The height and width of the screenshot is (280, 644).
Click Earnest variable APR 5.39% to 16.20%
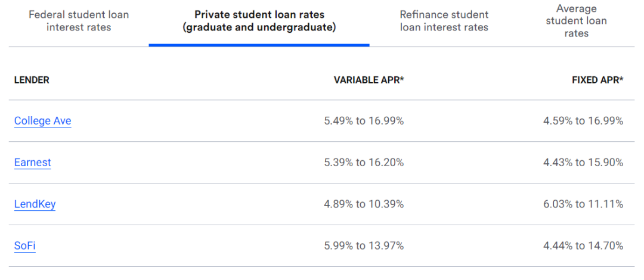[364, 163]
